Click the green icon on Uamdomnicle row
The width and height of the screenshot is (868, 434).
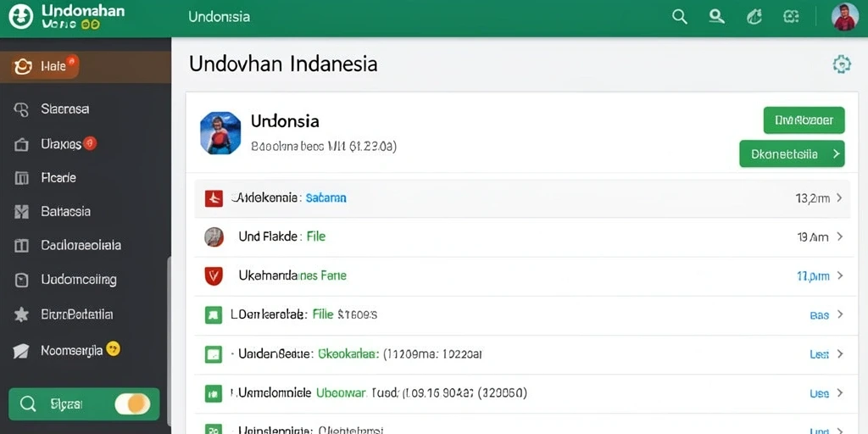(214, 393)
